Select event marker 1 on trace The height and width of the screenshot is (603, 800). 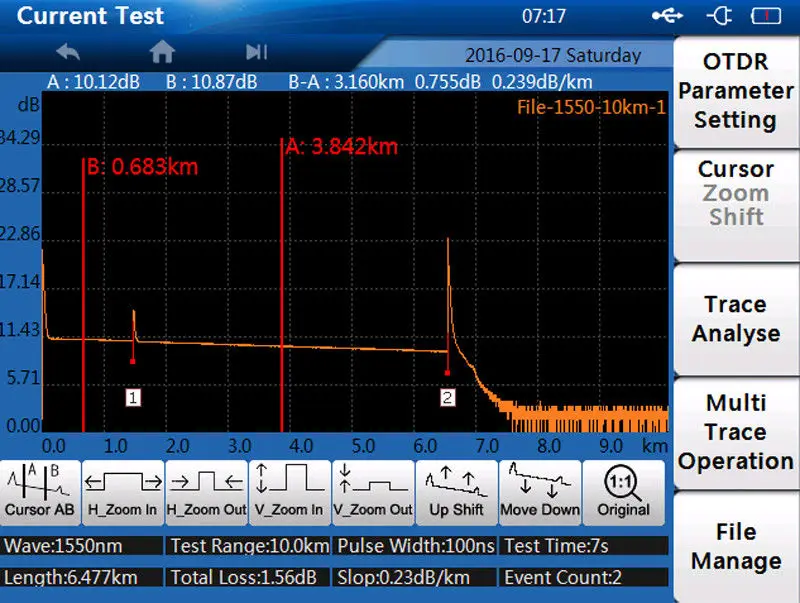click(x=133, y=397)
